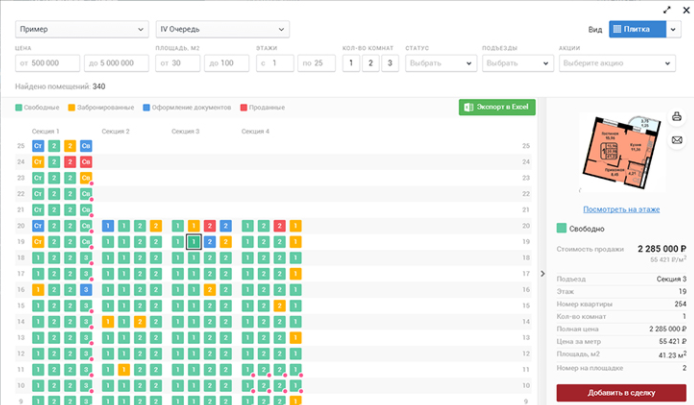This screenshot has height=405, width=694.
Task: Select the orange Ст tile on floor 24
Action: tap(38, 162)
